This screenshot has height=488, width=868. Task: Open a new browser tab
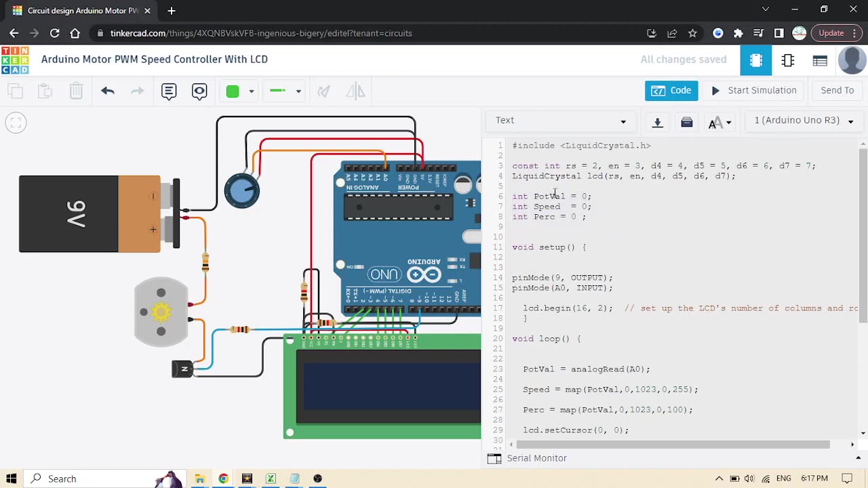(172, 11)
